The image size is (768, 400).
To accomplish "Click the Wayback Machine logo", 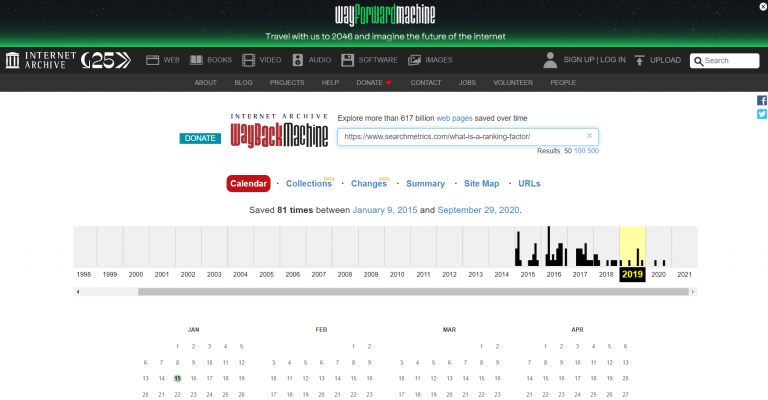I will [279, 131].
